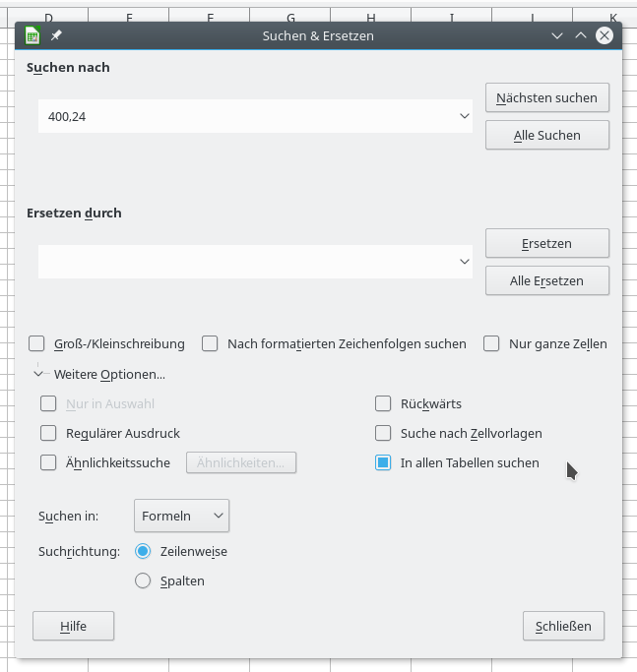This screenshot has height=672, width=637.
Task: Click the Nächsten suchen button
Action: pos(546,97)
